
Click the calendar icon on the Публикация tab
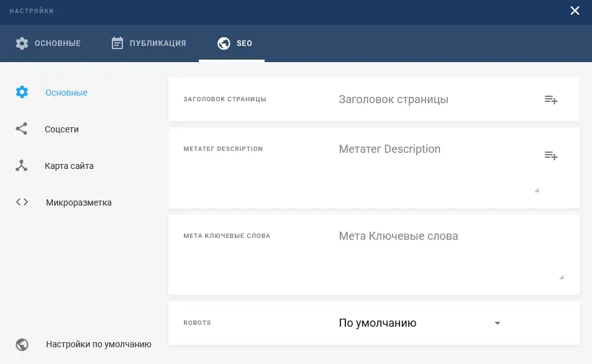[117, 43]
